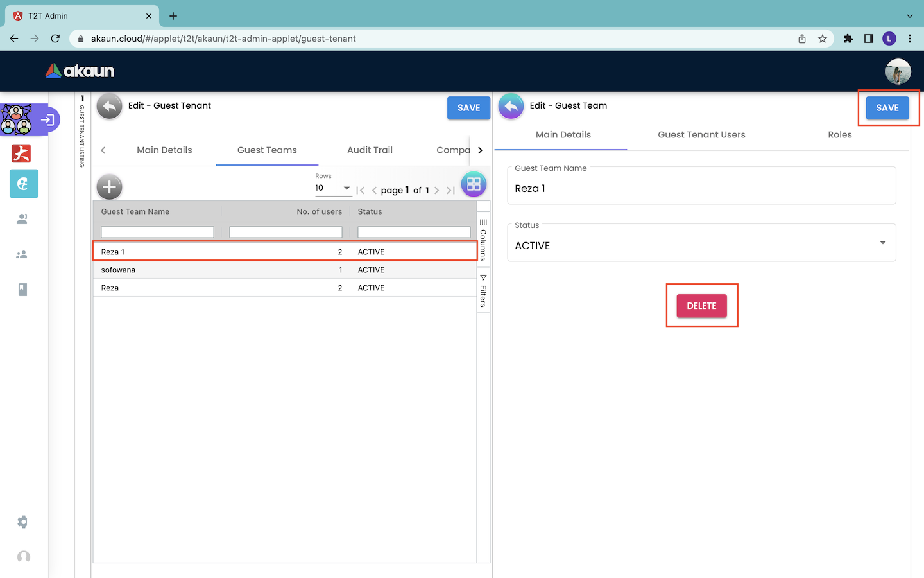Open the settings gear in sidebar

[22, 522]
